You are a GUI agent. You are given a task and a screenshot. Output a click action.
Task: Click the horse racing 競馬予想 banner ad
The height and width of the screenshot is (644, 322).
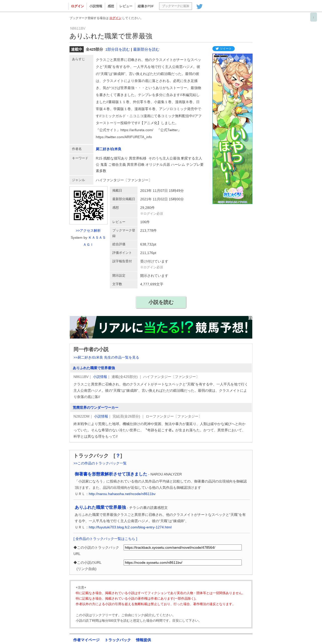(161, 327)
